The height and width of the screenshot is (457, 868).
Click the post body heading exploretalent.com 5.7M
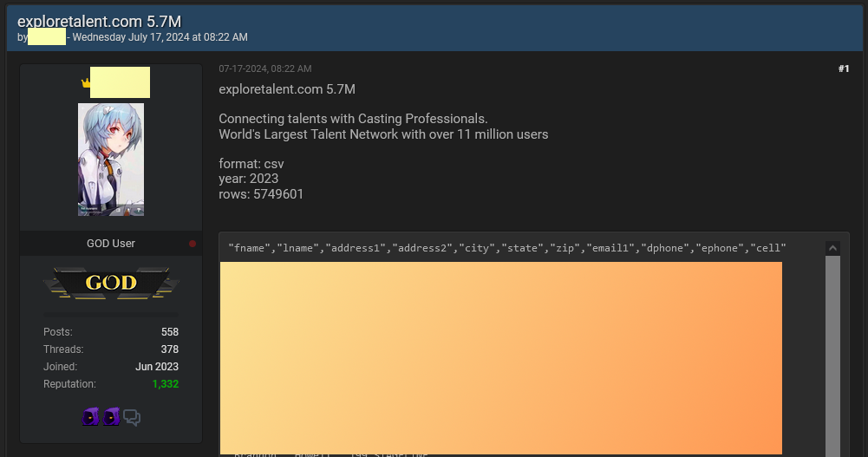[287, 89]
